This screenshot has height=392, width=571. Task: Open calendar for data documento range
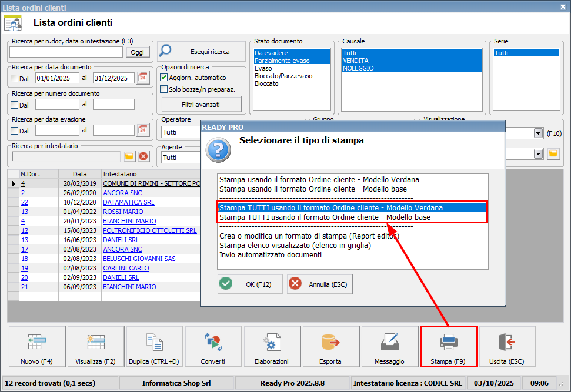143,78
